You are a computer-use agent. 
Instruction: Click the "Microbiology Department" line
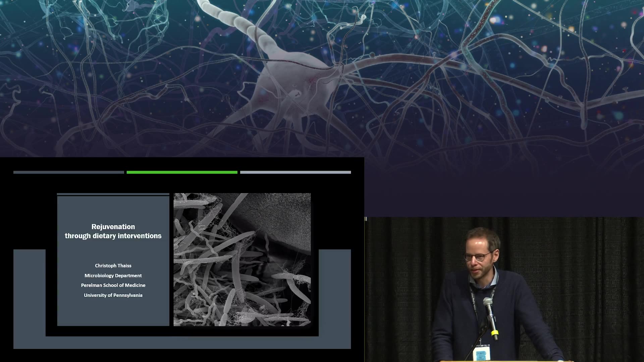[x=113, y=276]
